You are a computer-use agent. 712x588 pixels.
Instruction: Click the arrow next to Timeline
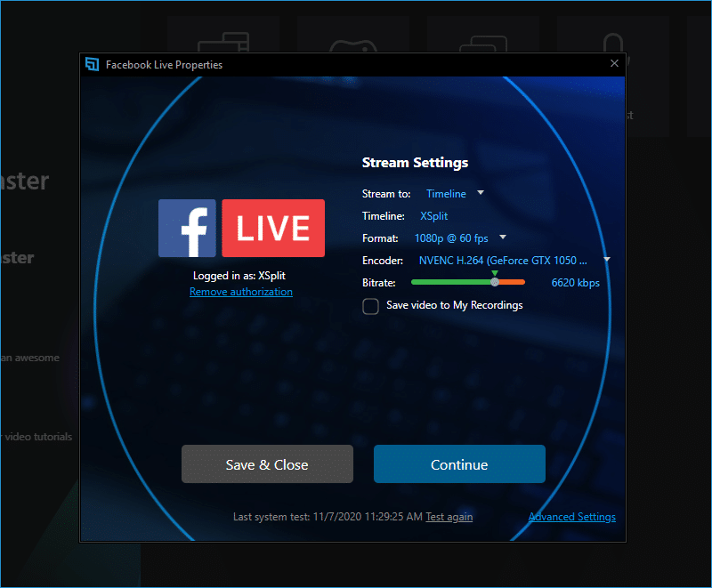click(481, 193)
